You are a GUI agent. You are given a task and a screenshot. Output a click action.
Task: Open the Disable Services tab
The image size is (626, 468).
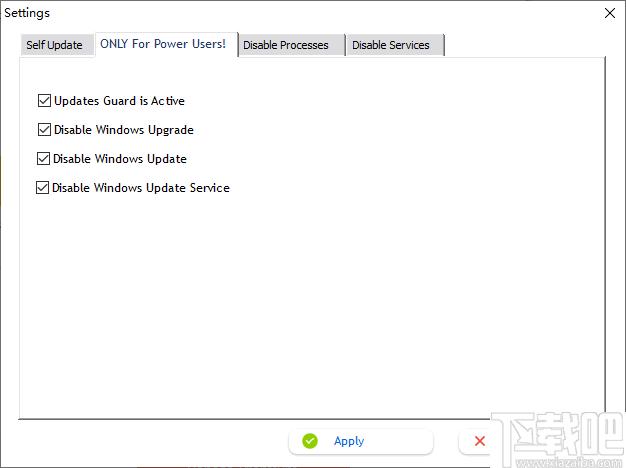[394, 45]
